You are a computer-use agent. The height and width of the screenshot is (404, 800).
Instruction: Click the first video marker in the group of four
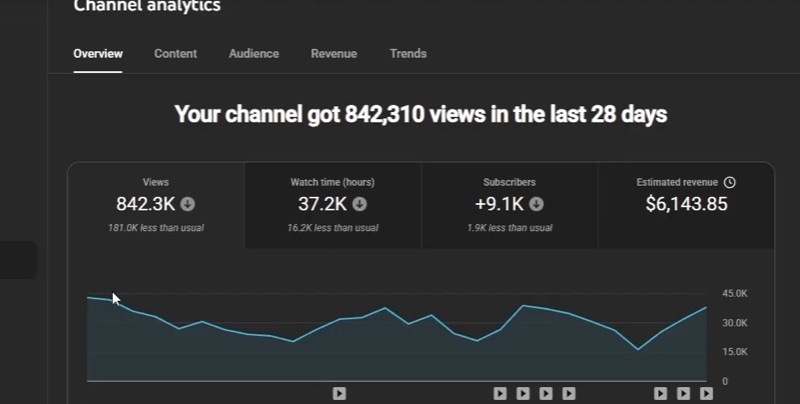coord(500,393)
